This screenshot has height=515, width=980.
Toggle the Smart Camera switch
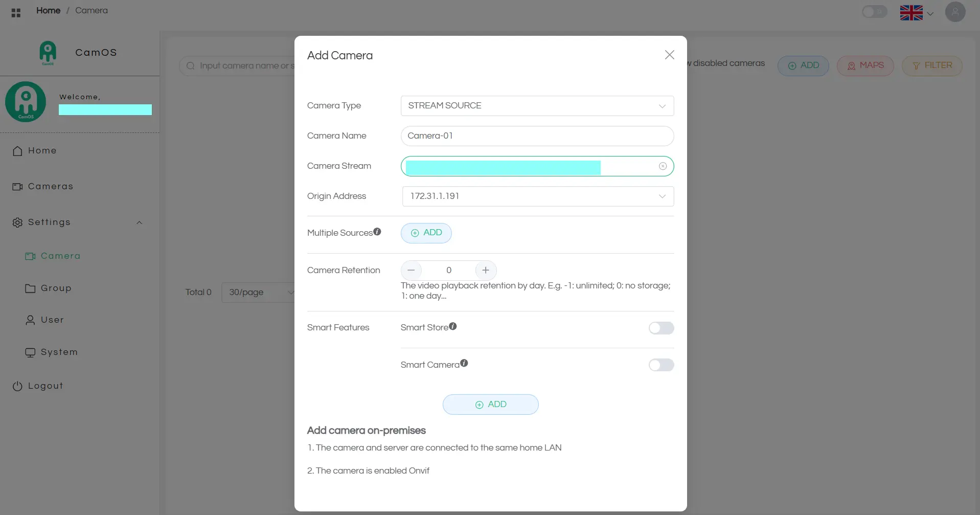point(661,365)
